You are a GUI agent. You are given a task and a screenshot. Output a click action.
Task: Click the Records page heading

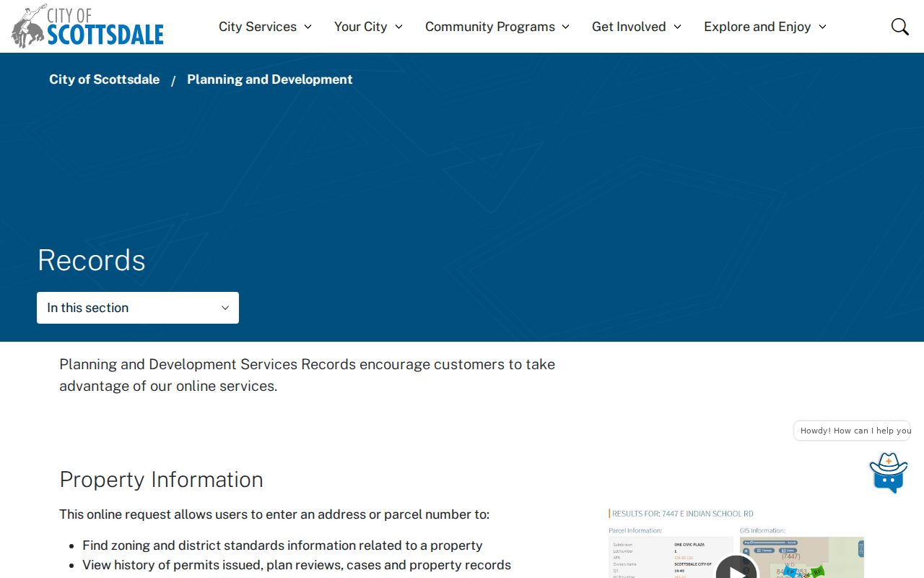click(92, 260)
